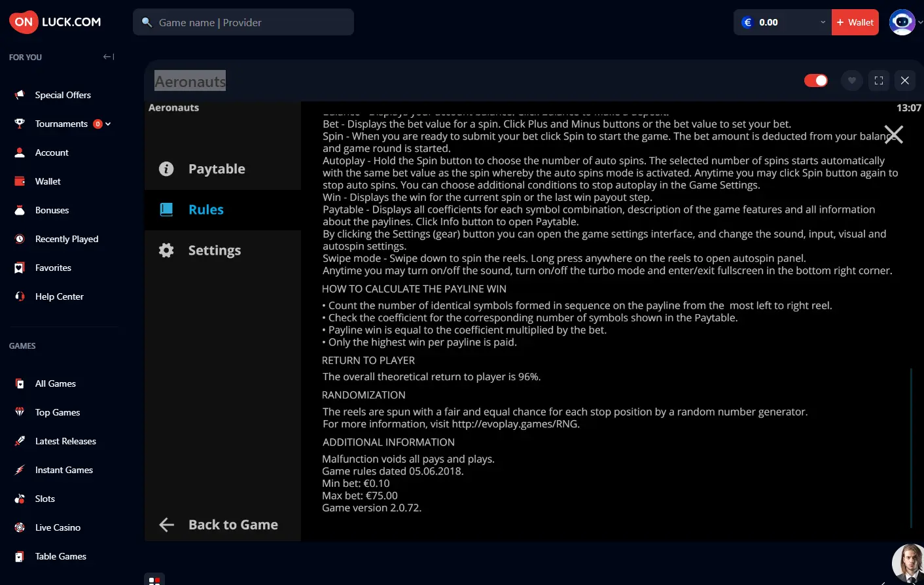Select the Rules tab
924x585 pixels.
click(x=222, y=209)
